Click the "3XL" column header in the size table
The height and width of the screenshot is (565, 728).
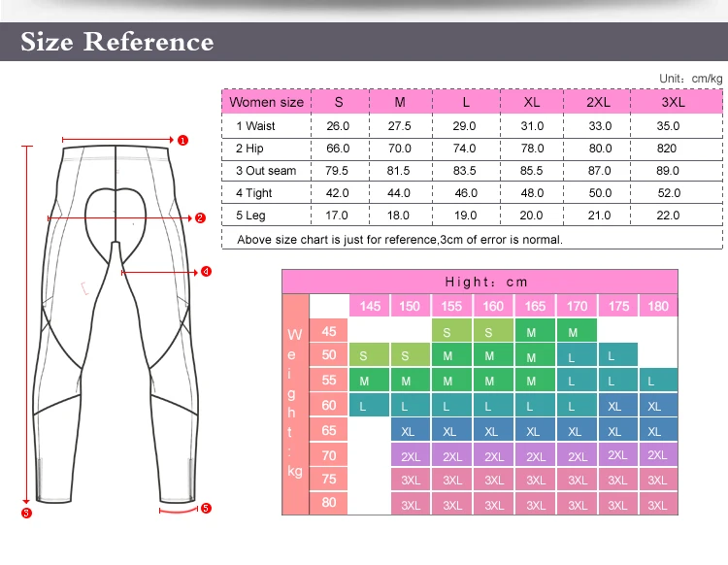pyautogui.click(x=674, y=102)
